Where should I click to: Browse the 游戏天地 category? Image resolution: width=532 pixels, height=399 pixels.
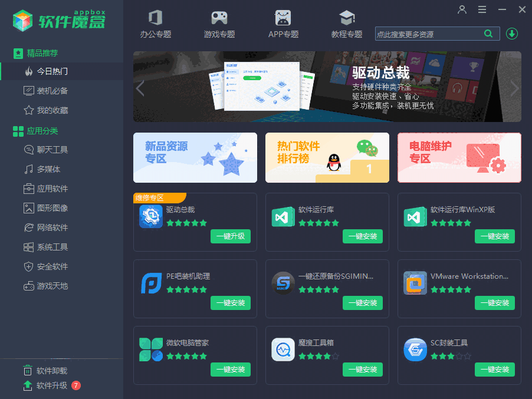pyautogui.click(x=47, y=286)
